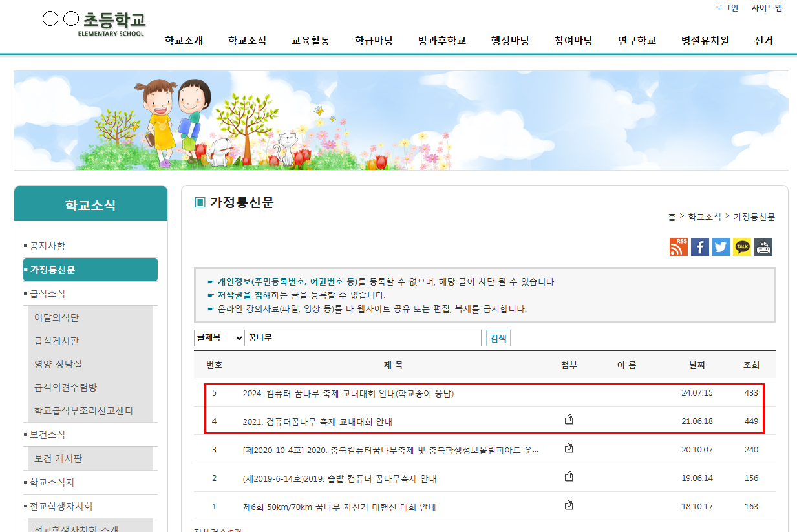
Task: Open post (제2019-6-14호) 솔밭 컴퓨터 꿈나무축제 안내
Action: 340,478
